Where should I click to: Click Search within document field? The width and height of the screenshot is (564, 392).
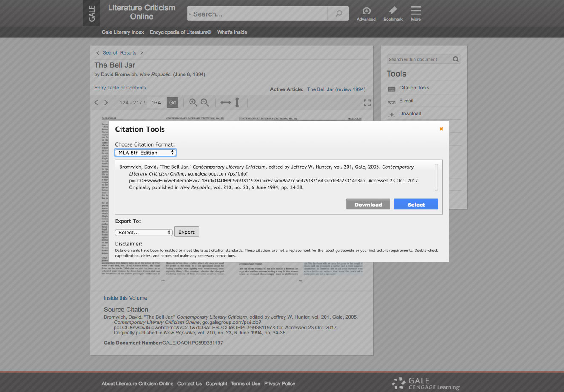pos(419,59)
